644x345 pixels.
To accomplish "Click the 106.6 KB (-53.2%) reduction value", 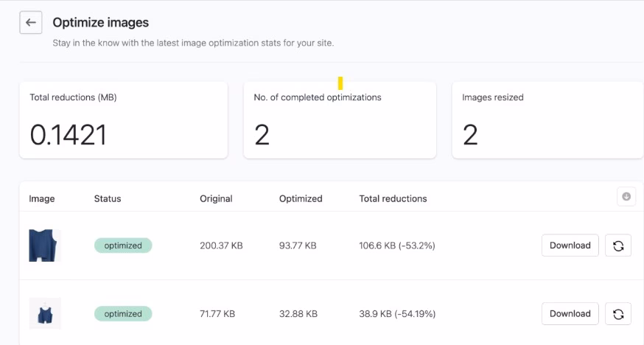I will [396, 245].
